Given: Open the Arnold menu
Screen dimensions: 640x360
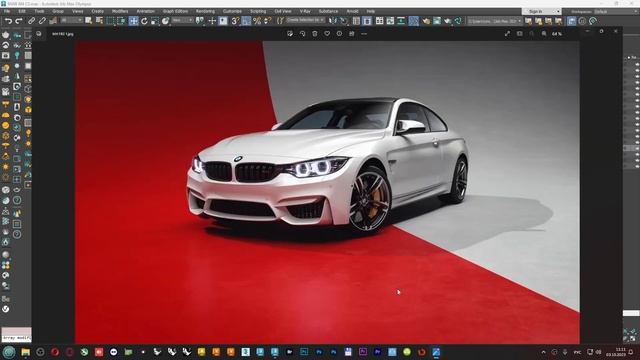Looking at the screenshot, I should pyautogui.click(x=352, y=11).
